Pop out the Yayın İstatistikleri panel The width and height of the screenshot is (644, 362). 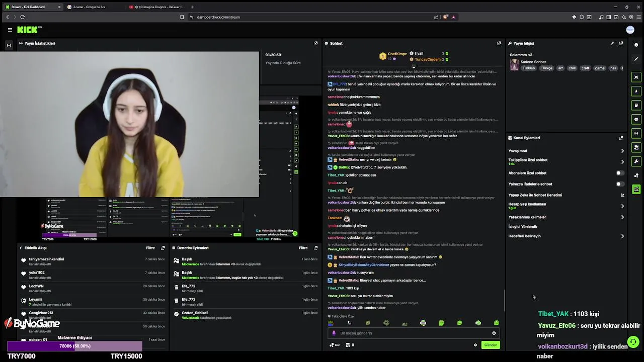[316, 43]
